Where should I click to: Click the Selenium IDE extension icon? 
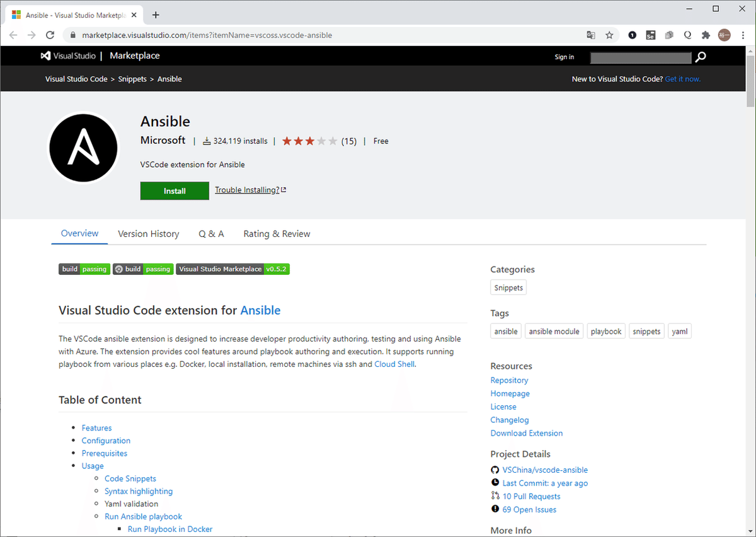651,35
